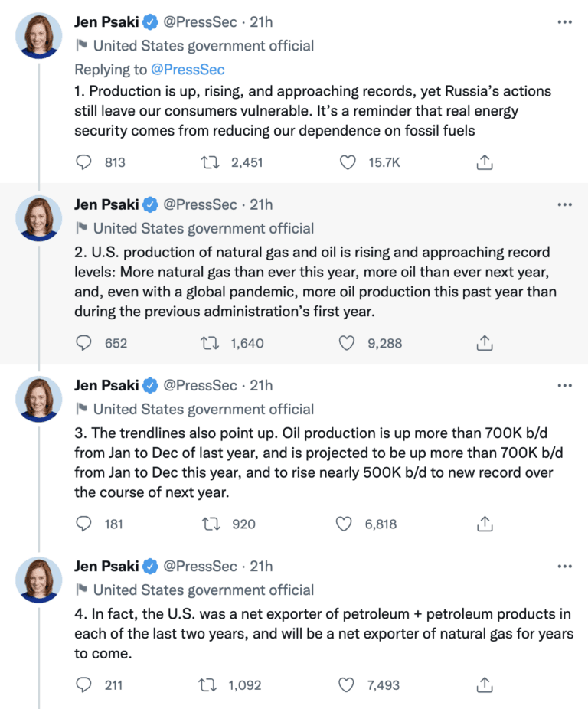Retweet the trendlines tweet with 920 retweets
Image resolution: width=588 pixels, height=709 pixels.
[210, 524]
